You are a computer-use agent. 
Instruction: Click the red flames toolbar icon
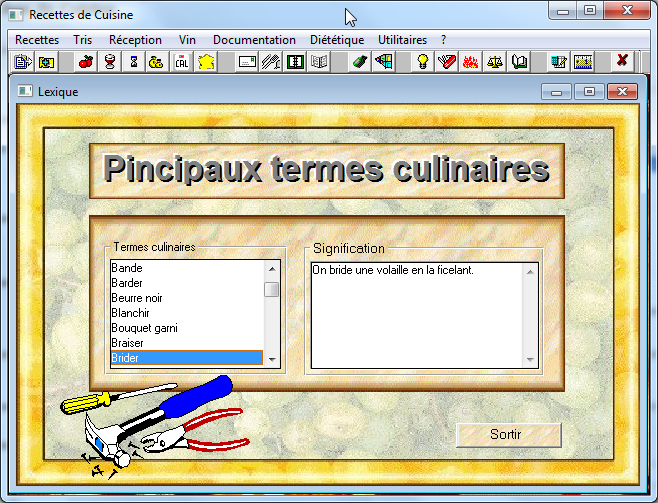471,62
